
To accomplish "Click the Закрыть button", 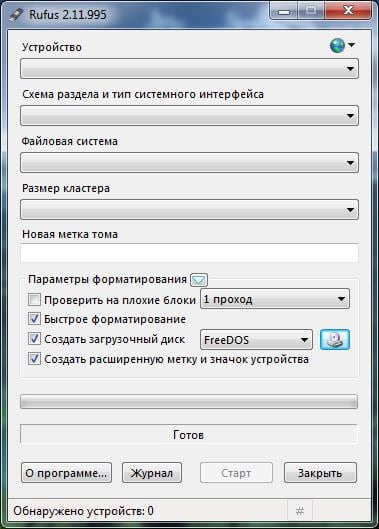I will click(x=320, y=473).
